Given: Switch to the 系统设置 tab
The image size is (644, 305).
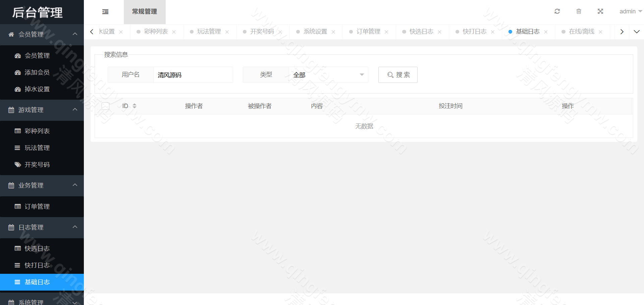Looking at the screenshot, I should click(315, 31).
